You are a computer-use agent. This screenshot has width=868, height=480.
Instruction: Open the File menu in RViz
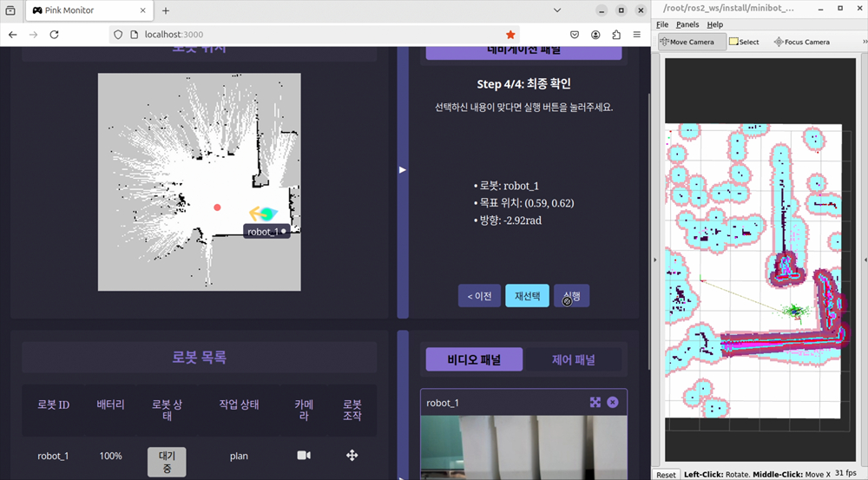click(662, 24)
